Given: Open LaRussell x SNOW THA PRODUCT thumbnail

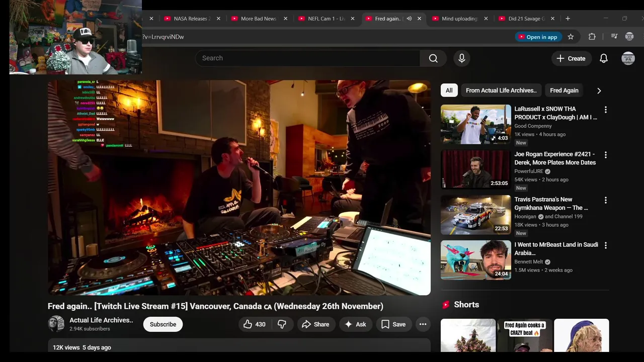Looking at the screenshot, I should coord(476,124).
